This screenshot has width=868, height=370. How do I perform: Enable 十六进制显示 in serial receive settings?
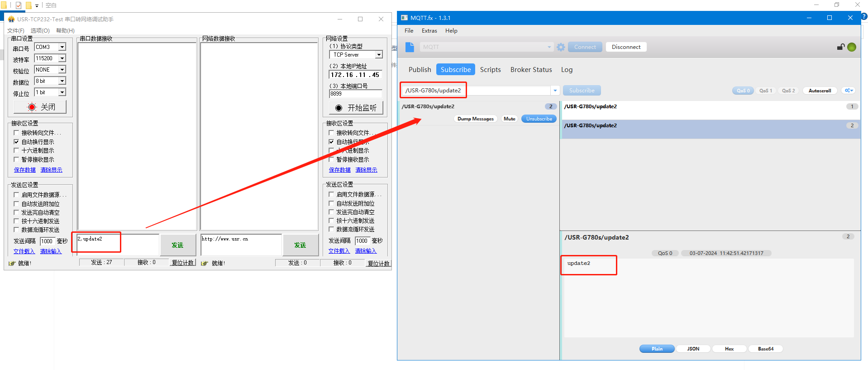click(17, 150)
